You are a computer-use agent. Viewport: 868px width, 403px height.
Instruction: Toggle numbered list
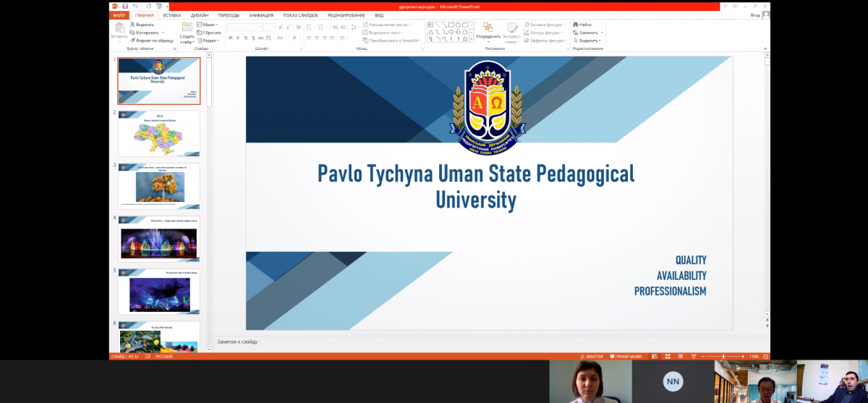tap(321, 27)
